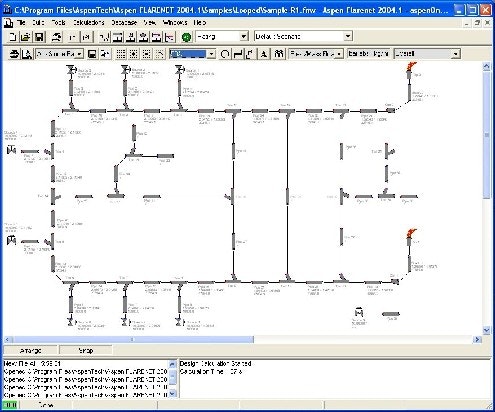495x412 pixels.
Task: Expand the dropdown right of binoculars icon
Action: tap(339, 54)
